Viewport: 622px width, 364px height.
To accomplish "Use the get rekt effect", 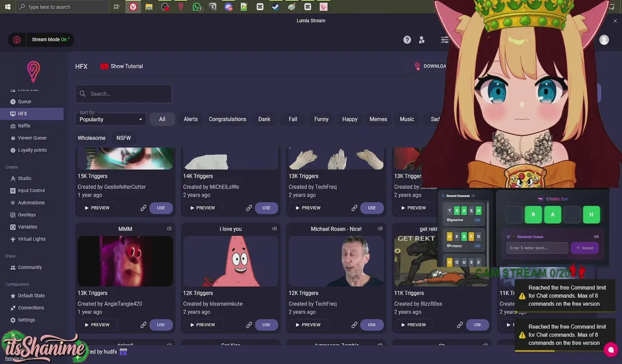I will (x=477, y=325).
